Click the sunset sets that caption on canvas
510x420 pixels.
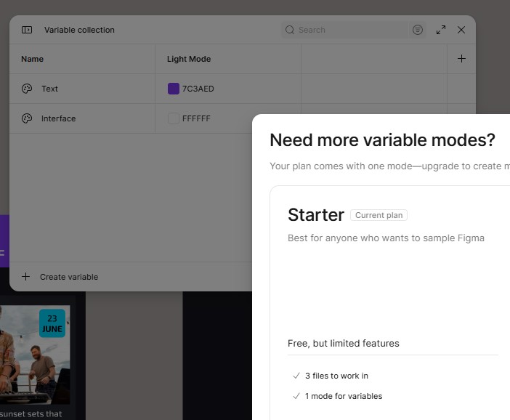point(31,413)
